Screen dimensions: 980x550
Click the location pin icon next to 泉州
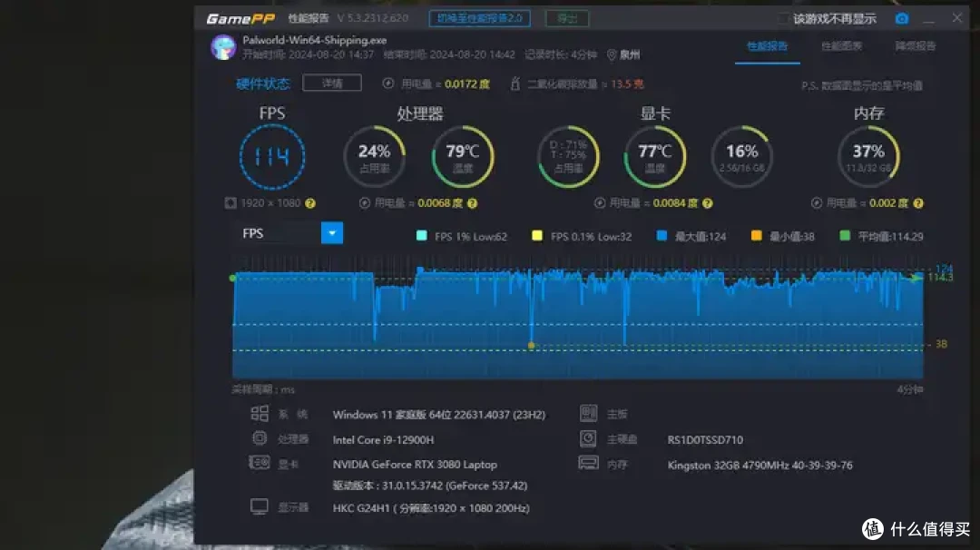click(612, 55)
